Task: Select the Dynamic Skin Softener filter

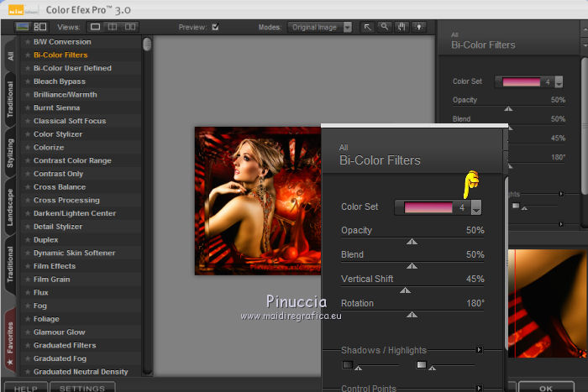Action: click(74, 253)
